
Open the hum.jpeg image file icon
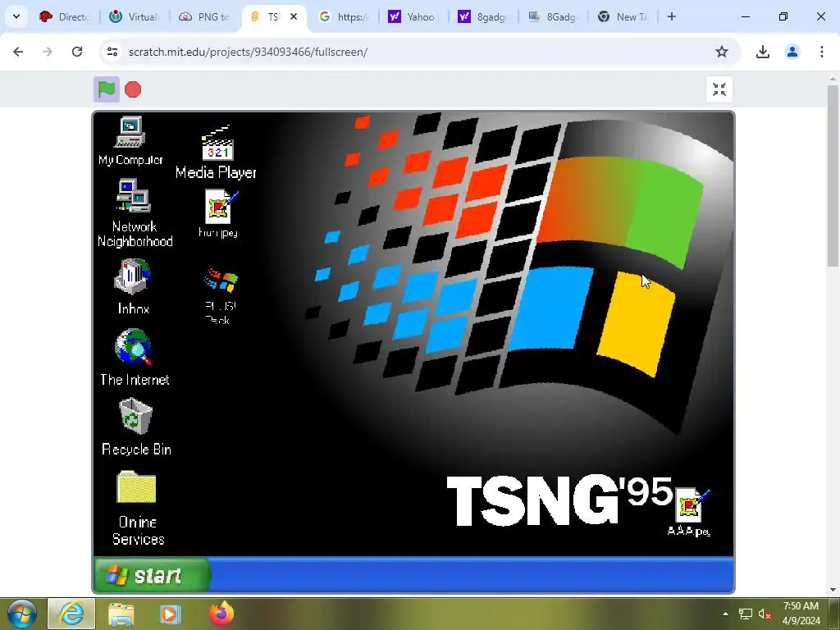tap(218, 214)
